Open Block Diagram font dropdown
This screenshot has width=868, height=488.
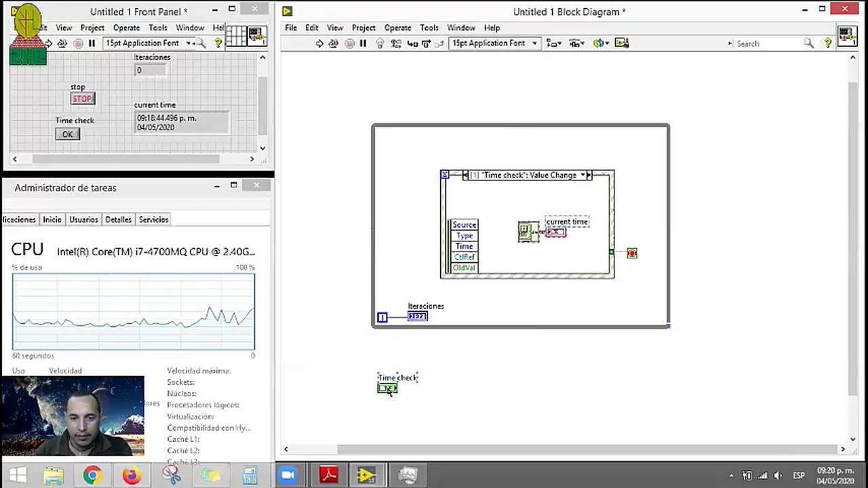[494, 43]
